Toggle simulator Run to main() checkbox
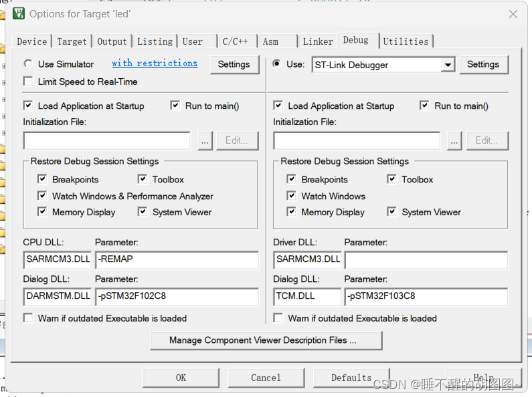Image resolution: width=532 pixels, height=397 pixels. 175,106
